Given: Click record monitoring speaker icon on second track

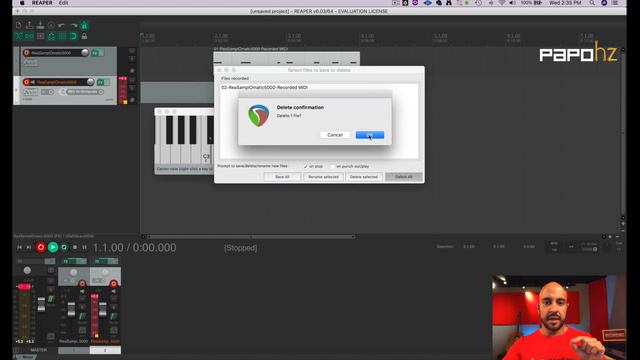Looking at the screenshot, I should (x=33, y=82).
